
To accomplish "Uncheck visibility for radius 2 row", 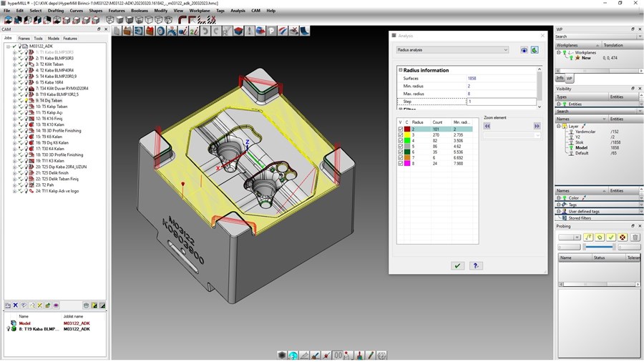I will point(401,129).
